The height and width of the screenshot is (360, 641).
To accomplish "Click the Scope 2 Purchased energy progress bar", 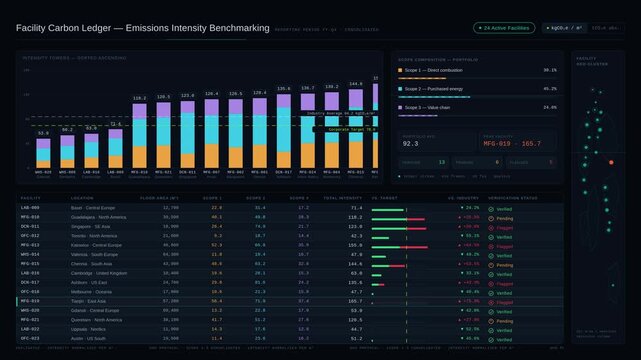I will (x=477, y=97).
